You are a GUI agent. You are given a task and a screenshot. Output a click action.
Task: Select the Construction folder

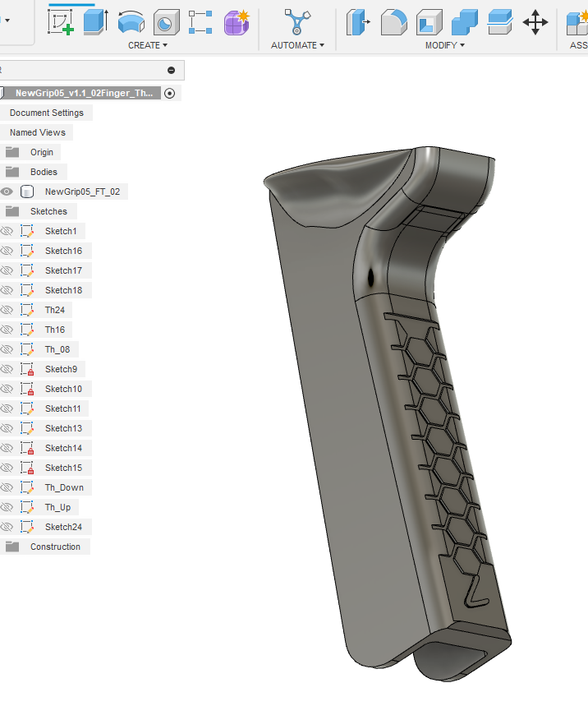tap(55, 547)
